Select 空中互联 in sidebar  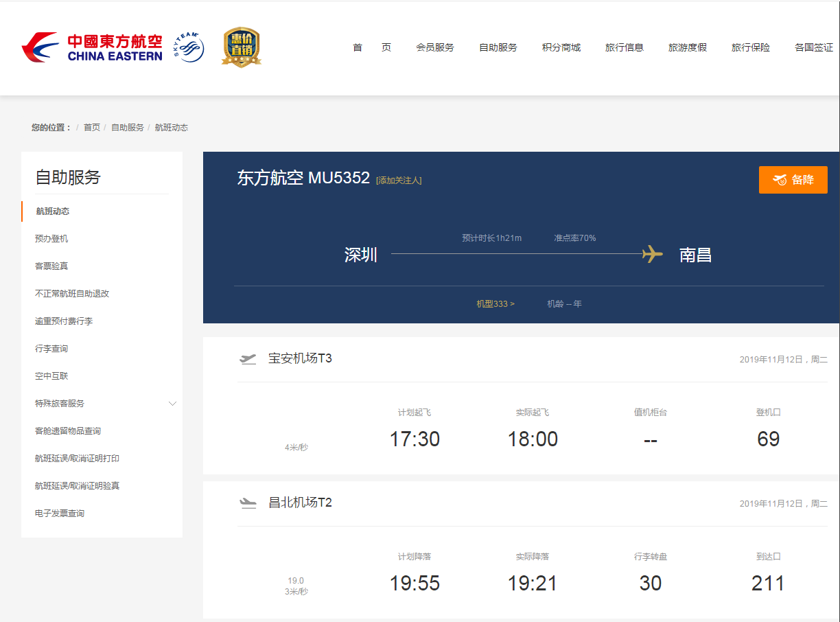click(x=51, y=376)
